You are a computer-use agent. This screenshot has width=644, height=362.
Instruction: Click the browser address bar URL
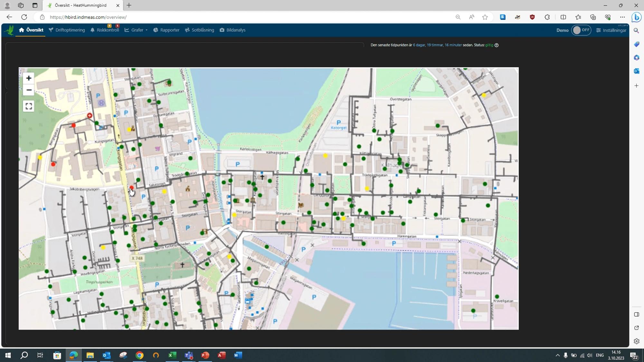88,17
